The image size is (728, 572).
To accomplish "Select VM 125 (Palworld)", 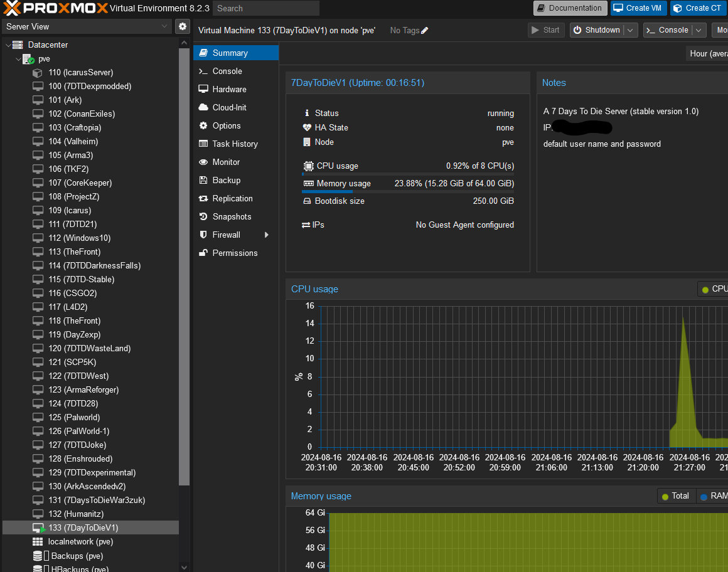I will 90,418.
